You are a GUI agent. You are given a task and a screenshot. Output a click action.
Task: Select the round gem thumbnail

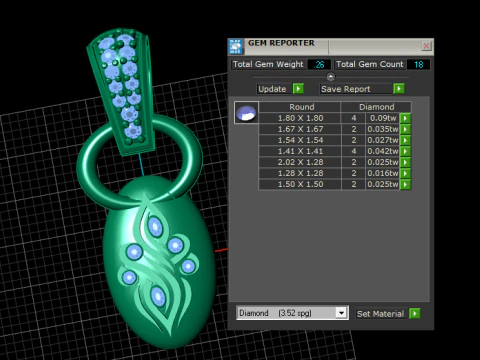246,113
